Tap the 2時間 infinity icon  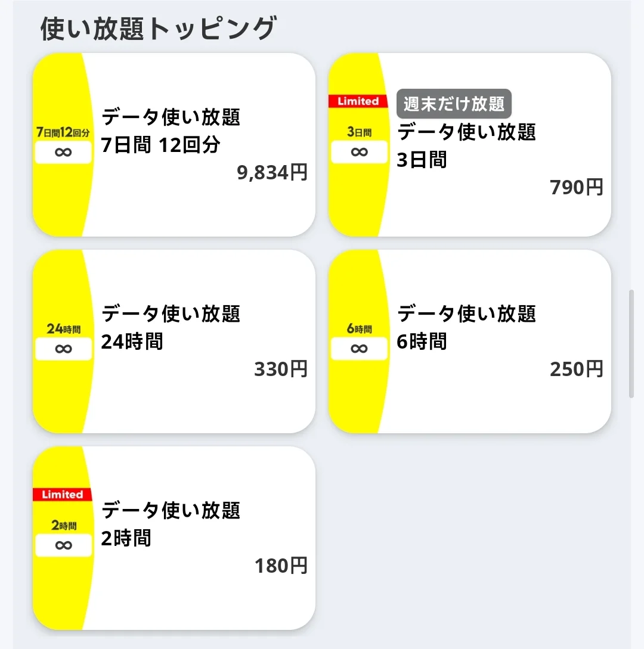click(63, 545)
